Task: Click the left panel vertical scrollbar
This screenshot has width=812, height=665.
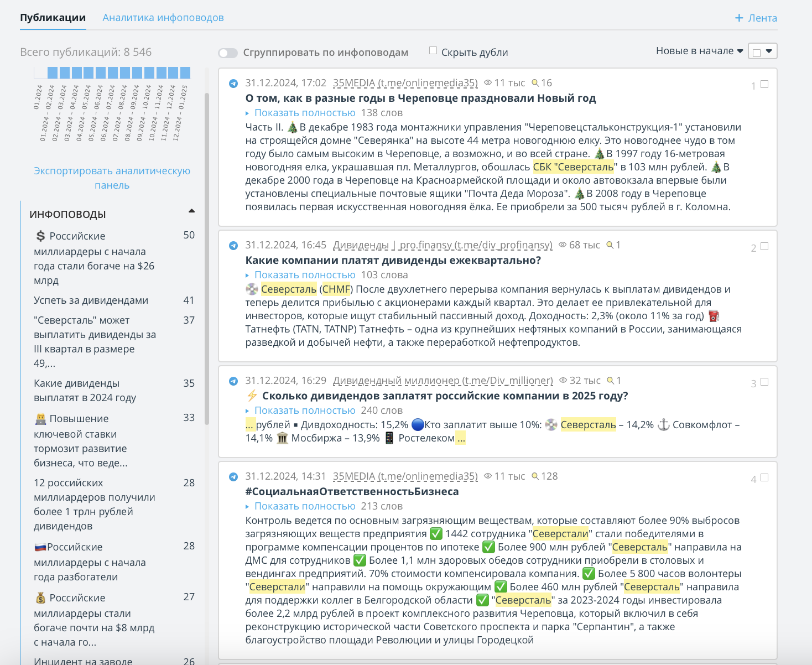Action: click(207, 258)
